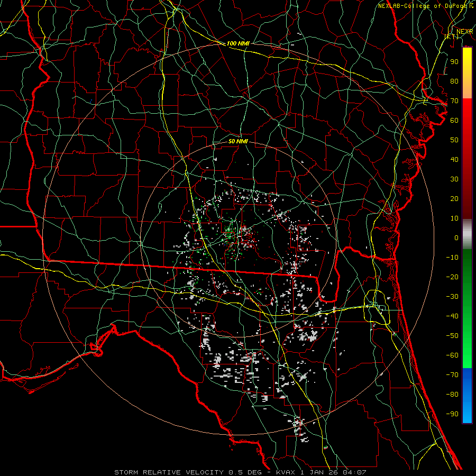Click the 70 value on velocity scale
Image resolution: width=476 pixels, height=476 pixels.
tap(454, 101)
